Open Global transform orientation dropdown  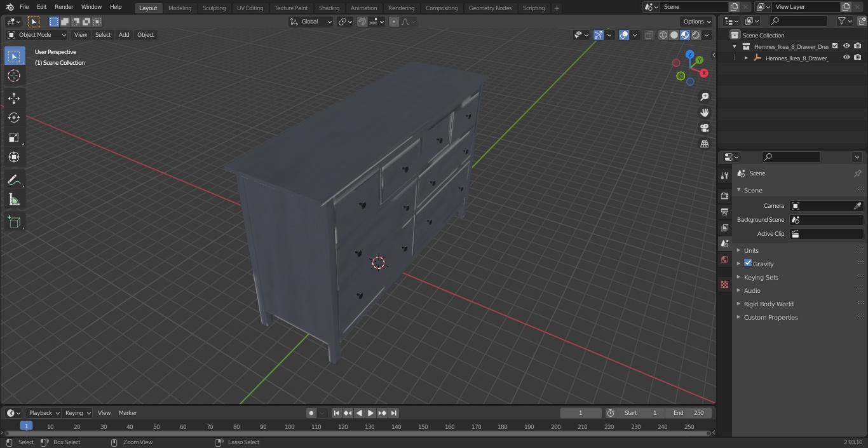(x=311, y=22)
